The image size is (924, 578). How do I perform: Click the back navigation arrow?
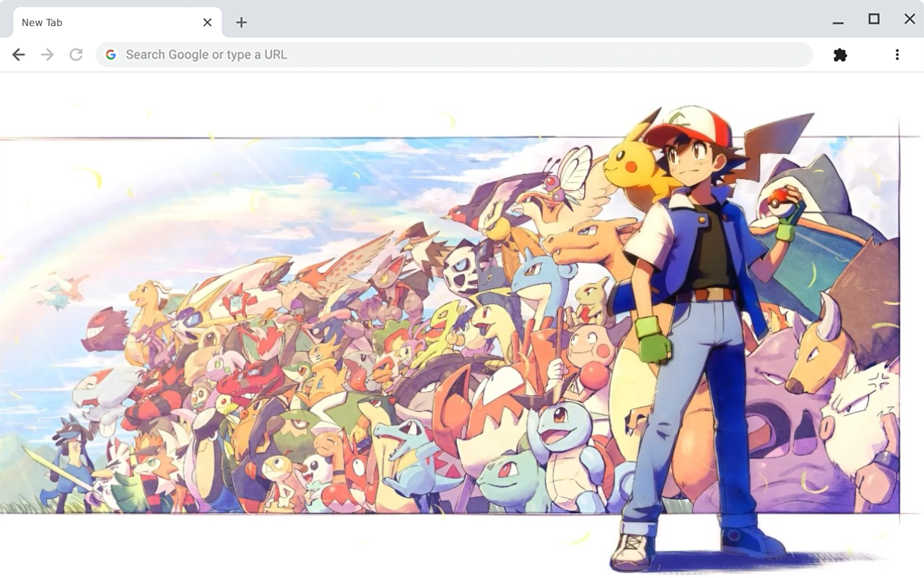click(x=18, y=54)
